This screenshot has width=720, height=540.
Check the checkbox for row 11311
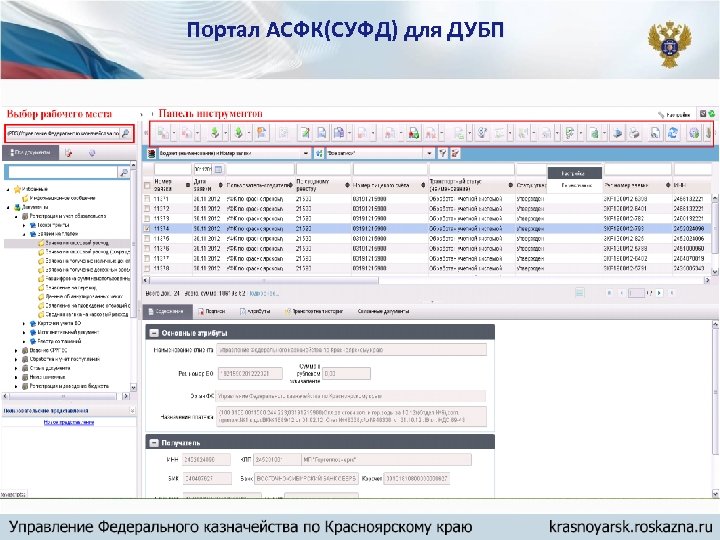[147, 199]
